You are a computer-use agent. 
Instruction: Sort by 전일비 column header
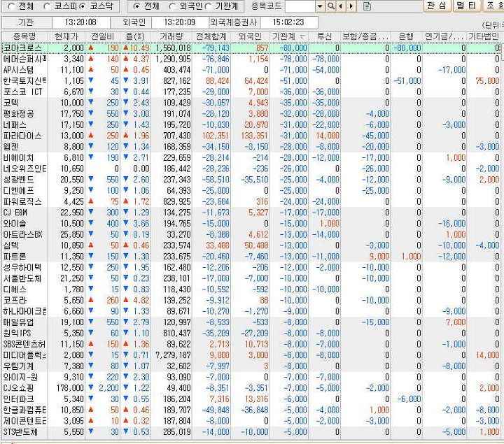102,36
